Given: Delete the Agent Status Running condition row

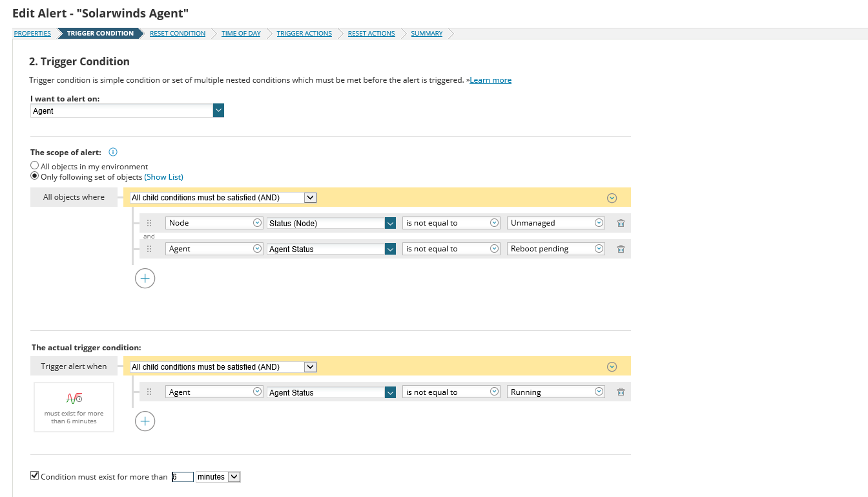Looking at the screenshot, I should click(x=621, y=392).
